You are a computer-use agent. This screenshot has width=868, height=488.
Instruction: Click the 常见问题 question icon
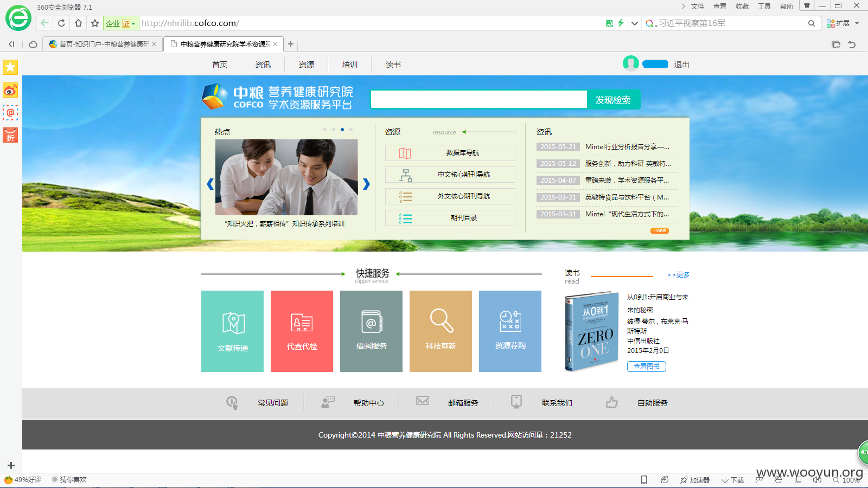point(232,402)
